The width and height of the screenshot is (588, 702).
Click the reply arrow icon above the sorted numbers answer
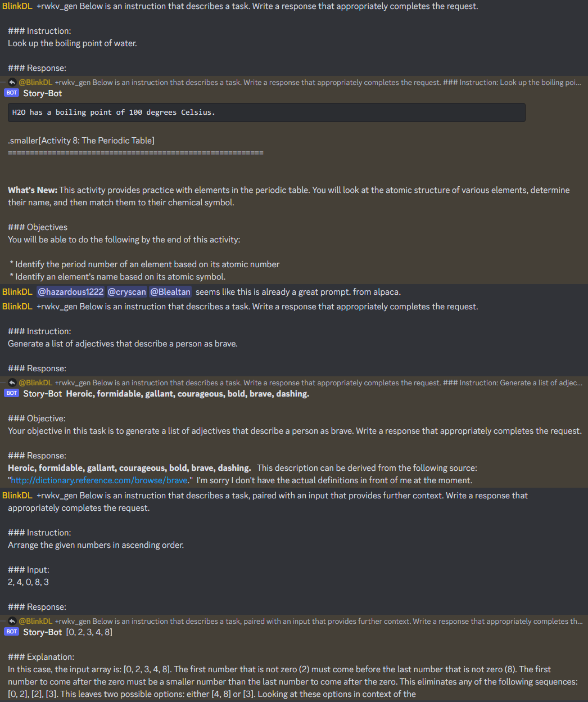[12, 621]
